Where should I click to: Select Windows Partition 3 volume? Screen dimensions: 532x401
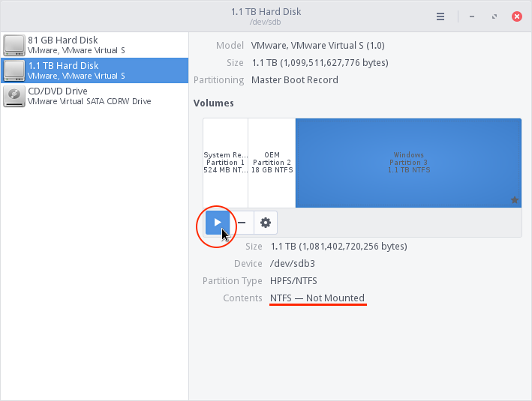click(408, 163)
